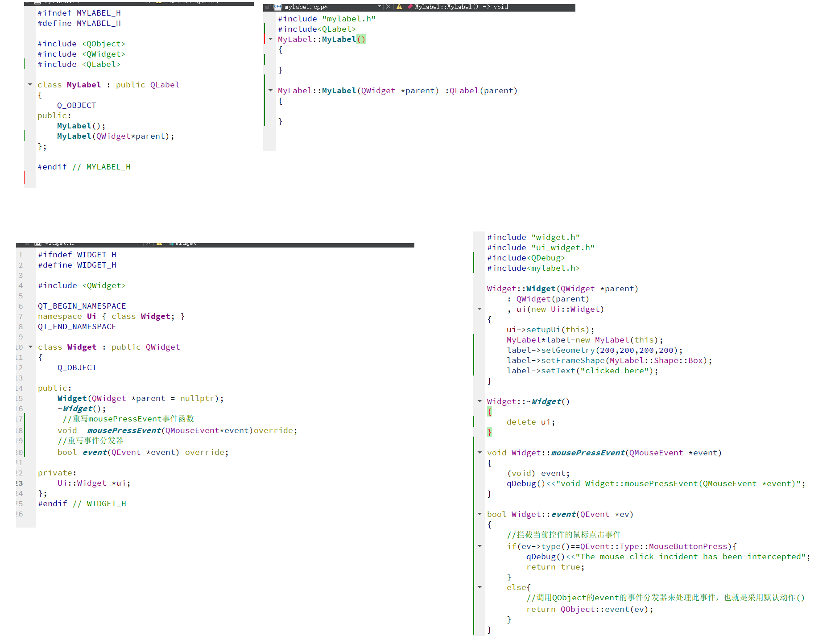
Task: Click 'return true;' statement
Action: point(555,567)
